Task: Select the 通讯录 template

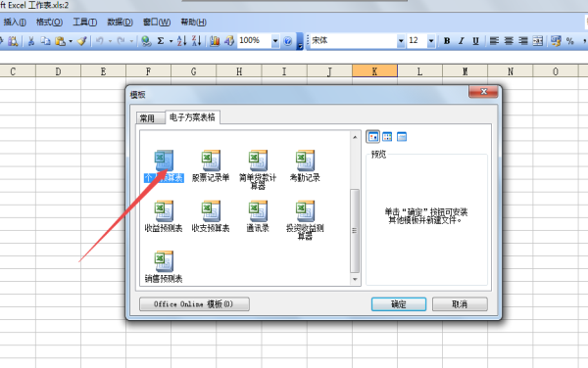Action: (x=258, y=216)
